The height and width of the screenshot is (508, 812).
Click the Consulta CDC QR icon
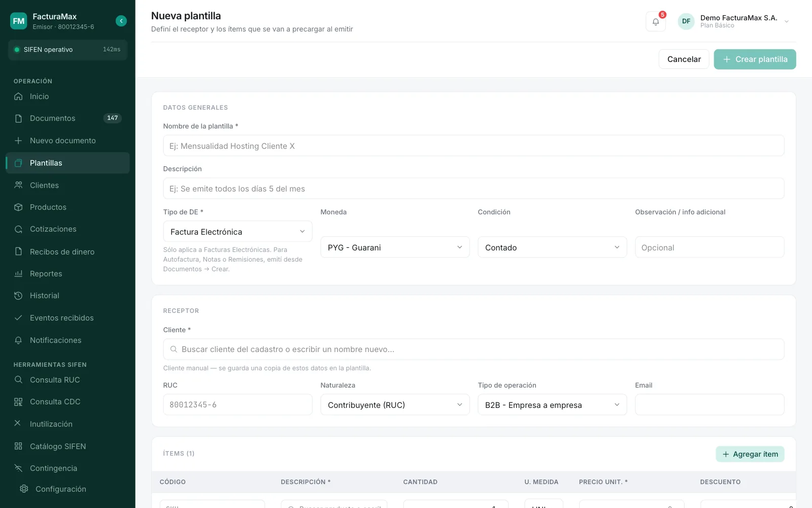18,402
